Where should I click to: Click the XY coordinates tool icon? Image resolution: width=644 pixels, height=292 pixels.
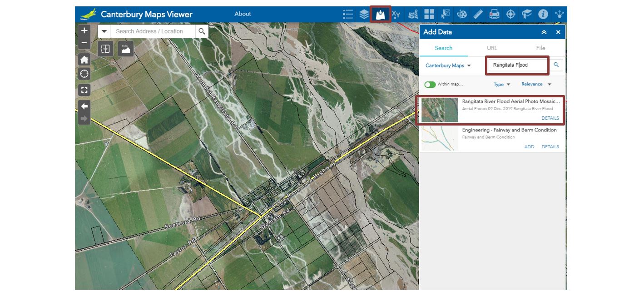[x=396, y=14]
